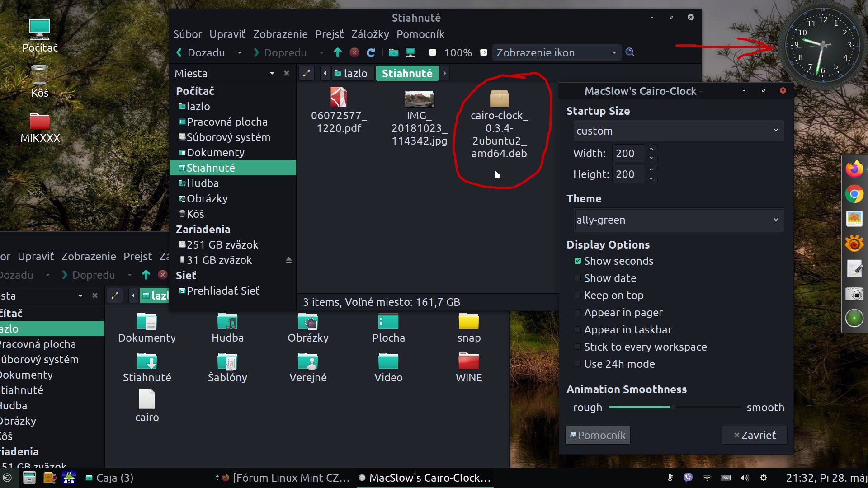This screenshot has height=488, width=868.
Task: Click the Zavrieť button
Action: (755, 435)
